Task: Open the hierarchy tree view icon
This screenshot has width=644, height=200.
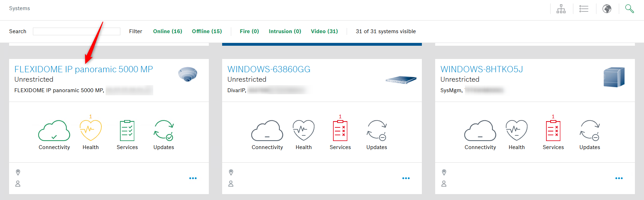Action: click(561, 9)
